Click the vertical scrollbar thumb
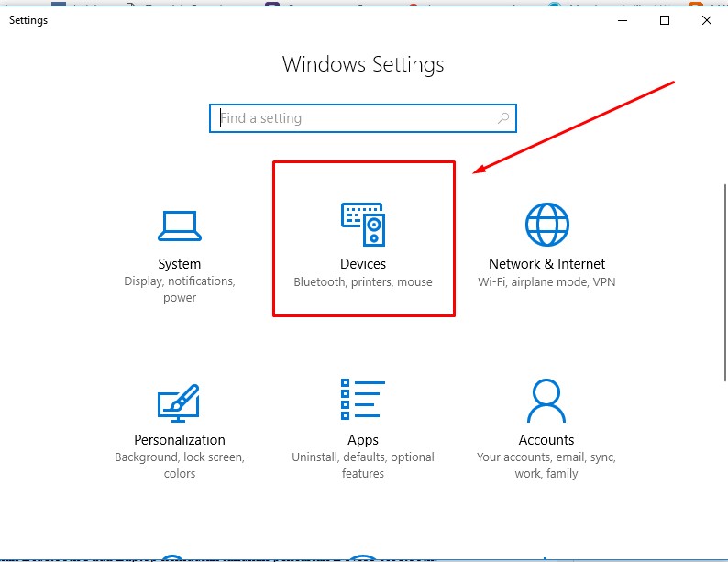The image size is (728, 562). click(724, 282)
